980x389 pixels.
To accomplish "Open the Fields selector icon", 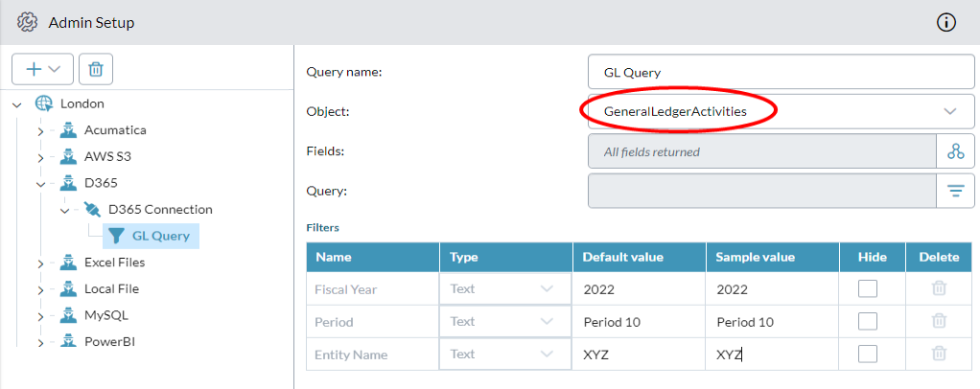I will pyautogui.click(x=956, y=151).
